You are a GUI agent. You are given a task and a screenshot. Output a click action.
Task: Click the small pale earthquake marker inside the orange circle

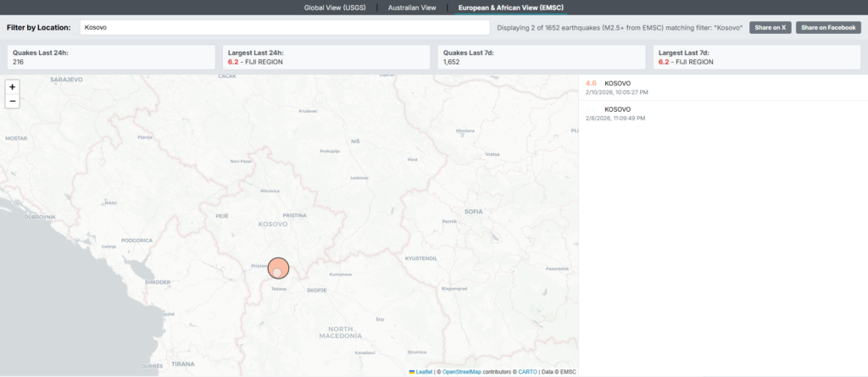(x=276, y=273)
